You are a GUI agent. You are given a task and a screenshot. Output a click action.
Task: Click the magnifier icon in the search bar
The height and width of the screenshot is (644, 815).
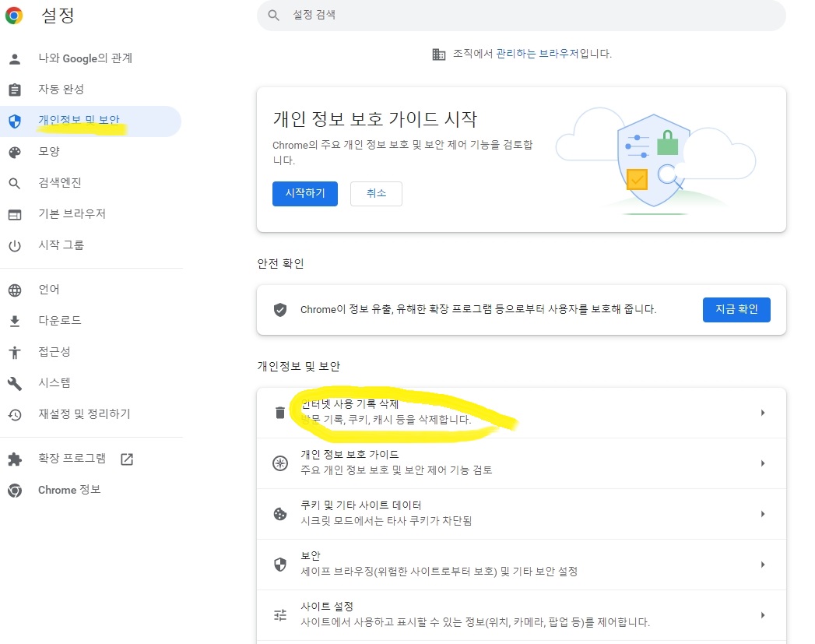(274, 15)
